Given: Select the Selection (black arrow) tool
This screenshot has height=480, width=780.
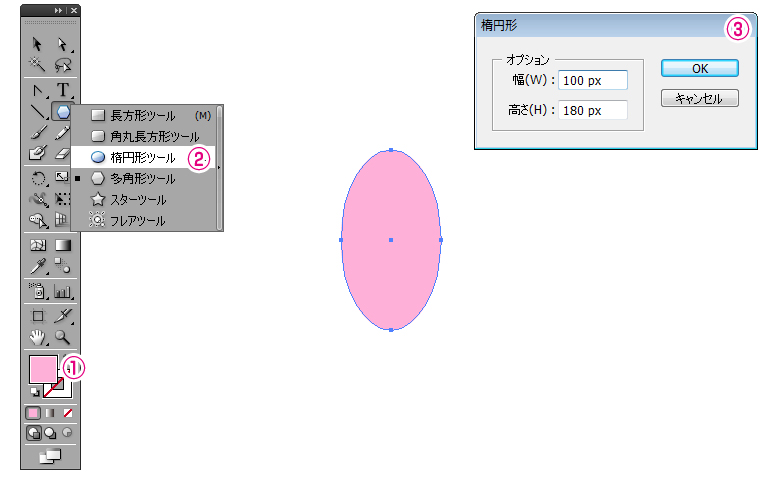Looking at the screenshot, I should click(x=37, y=45).
